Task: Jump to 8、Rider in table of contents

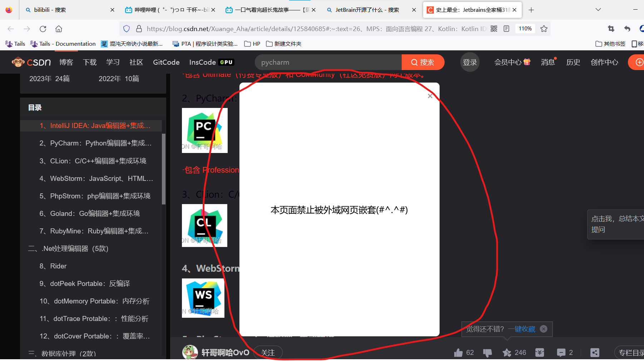Action: [x=53, y=266]
